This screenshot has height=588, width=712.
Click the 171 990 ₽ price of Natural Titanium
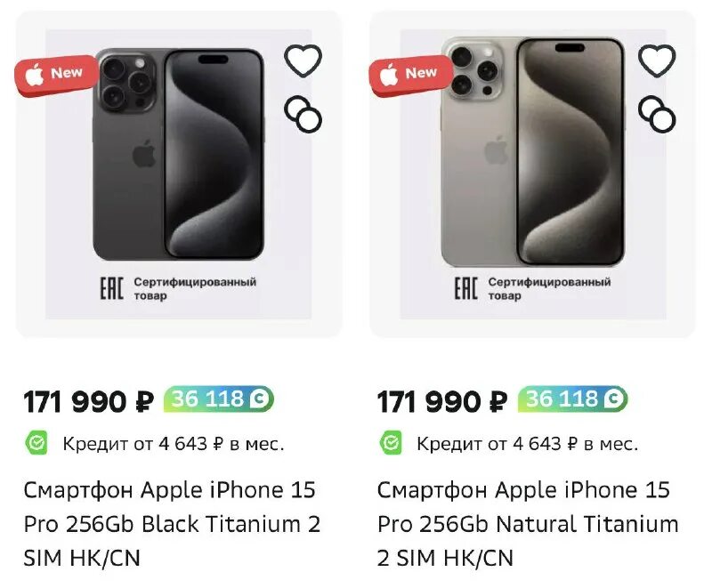coord(442,401)
